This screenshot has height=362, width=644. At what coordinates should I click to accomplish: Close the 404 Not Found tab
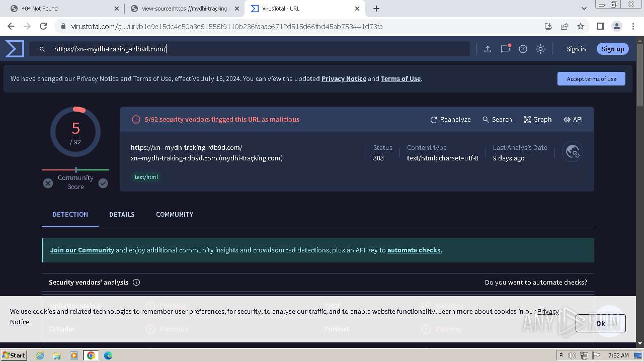[117, 9]
